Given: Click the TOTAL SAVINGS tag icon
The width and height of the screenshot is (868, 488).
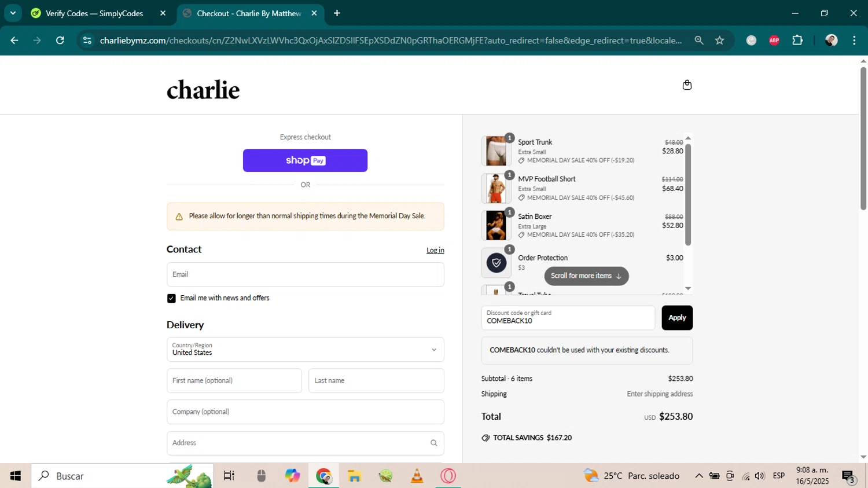Looking at the screenshot, I should click(486, 438).
